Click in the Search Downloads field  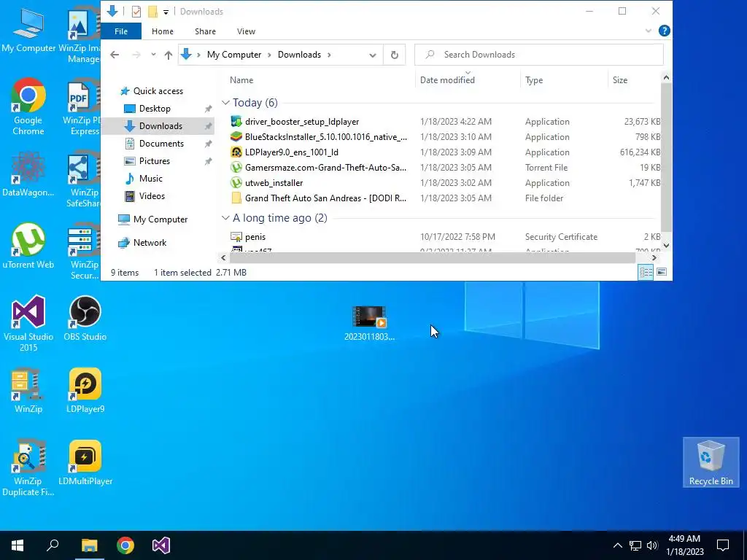click(x=539, y=55)
